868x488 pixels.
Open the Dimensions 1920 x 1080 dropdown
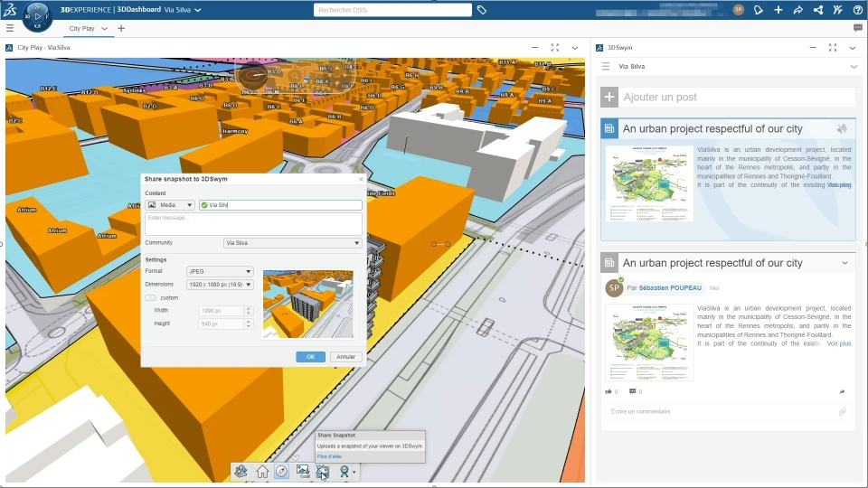(x=219, y=285)
